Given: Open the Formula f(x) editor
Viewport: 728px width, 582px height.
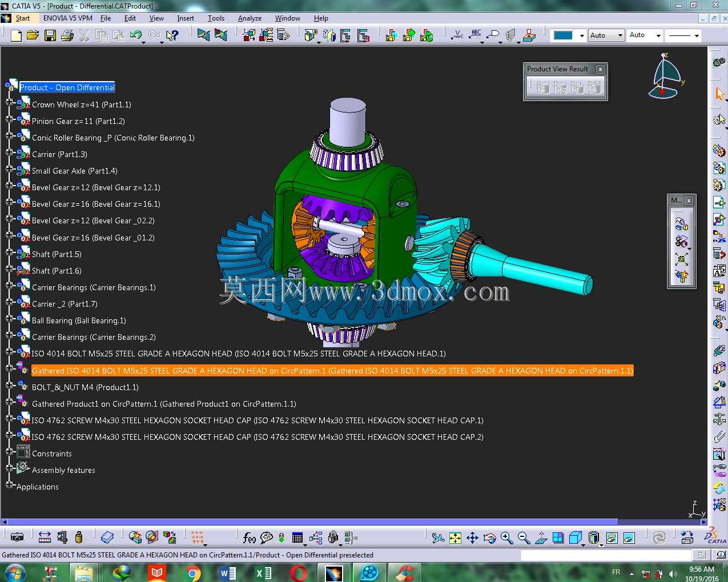Looking at the screenshot, I should point(249,537).
